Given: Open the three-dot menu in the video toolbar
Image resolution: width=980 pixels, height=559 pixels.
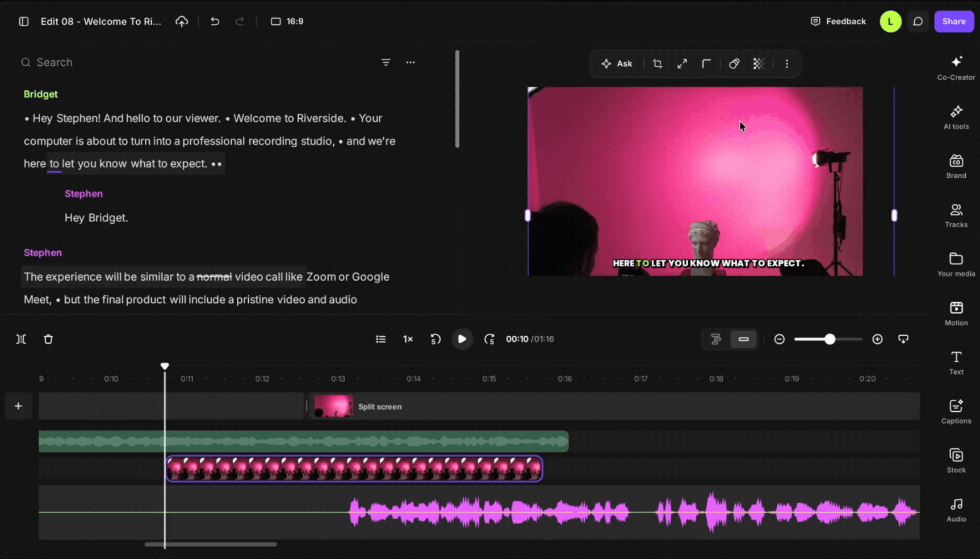Looking at the screenshot, I should (x=787, y=64).
